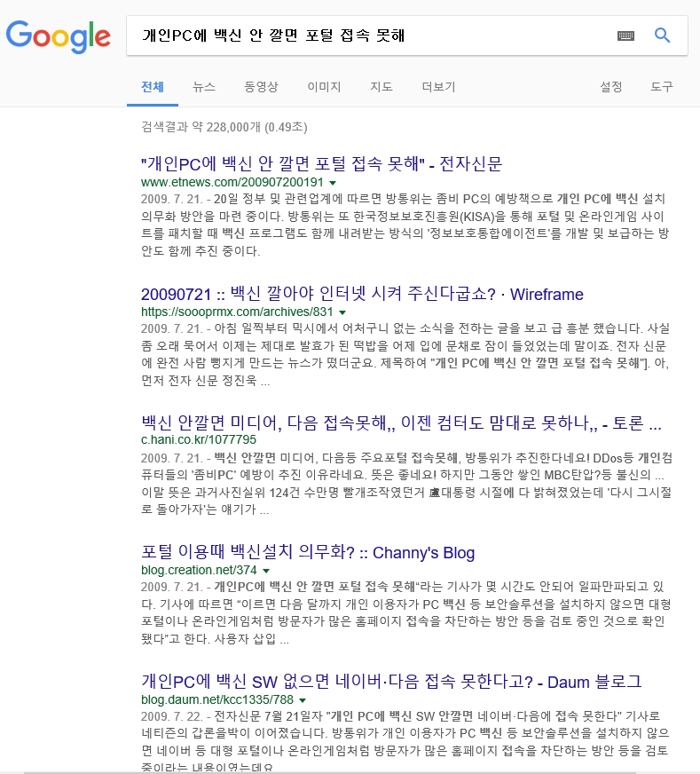Screen dimensions: 700x774
Task: Expand options arrow beside blog.daum.net URL
Action: [303, 700]
